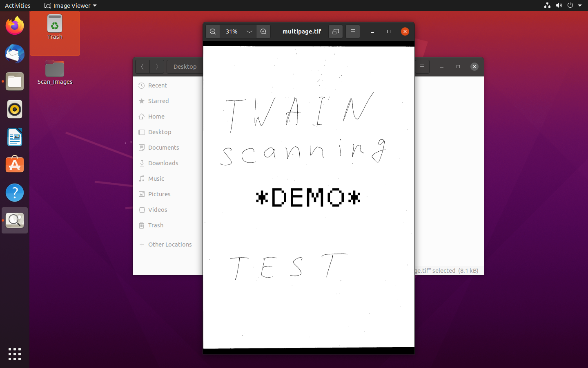Show applications grid in the dock
The image size is (588, 368).
(15, 354)
